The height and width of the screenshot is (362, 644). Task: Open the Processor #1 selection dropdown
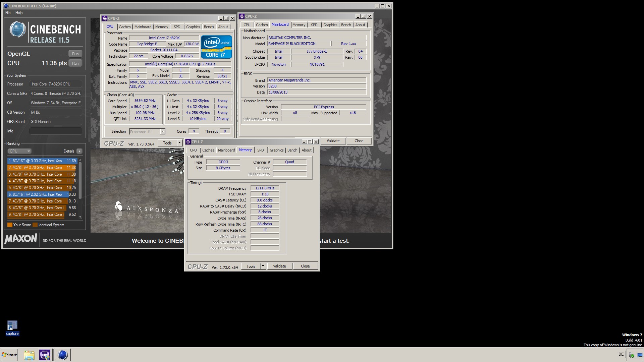coord(147,131)
